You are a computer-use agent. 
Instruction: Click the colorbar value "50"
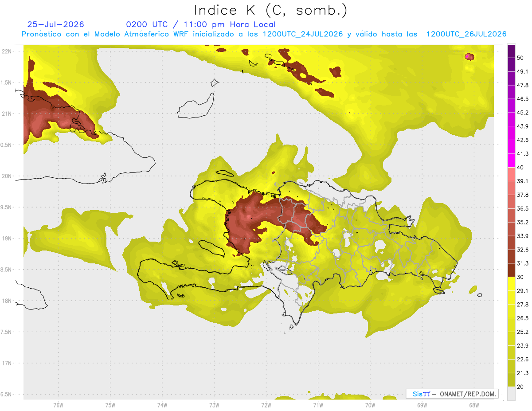coord(521,58)
